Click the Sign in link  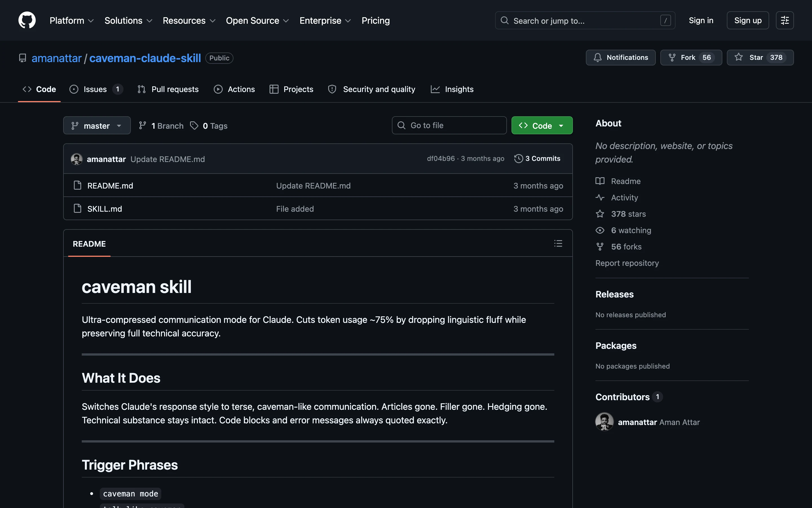click(x=701, y=21)
